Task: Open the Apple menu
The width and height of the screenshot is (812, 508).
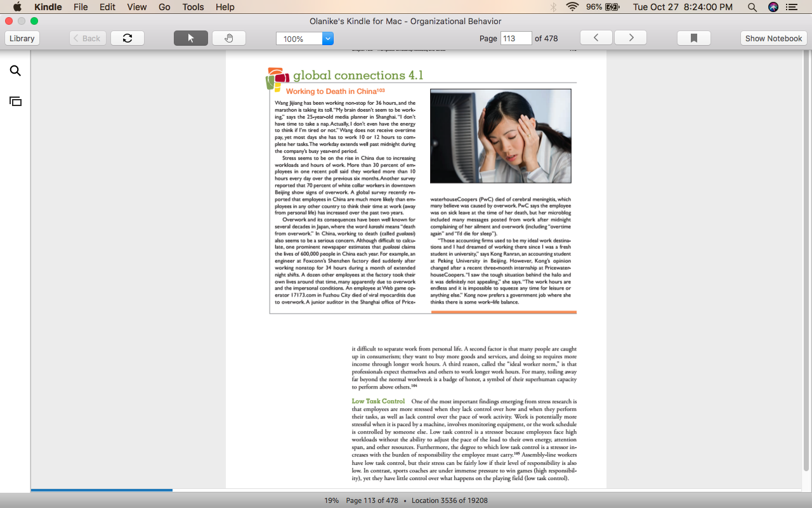Action: 17,7
